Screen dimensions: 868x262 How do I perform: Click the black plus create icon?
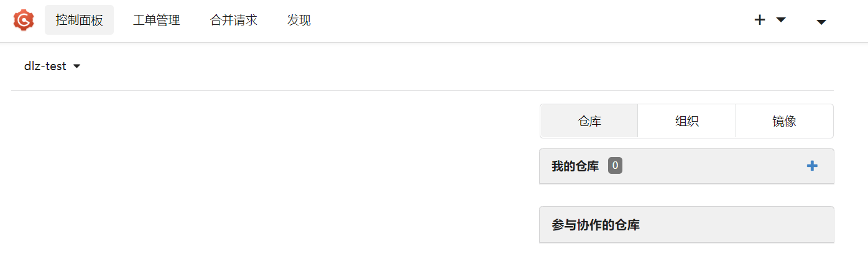(760, 20)
